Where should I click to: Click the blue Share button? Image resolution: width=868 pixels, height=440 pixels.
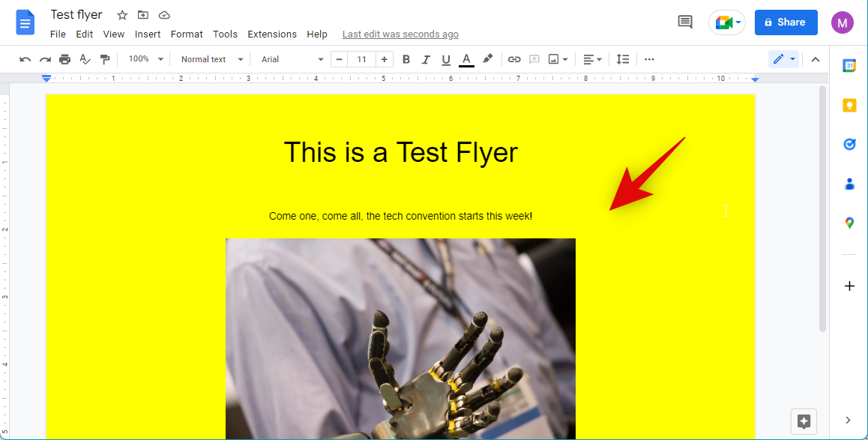pyautogui.click(x=786, y=22)
